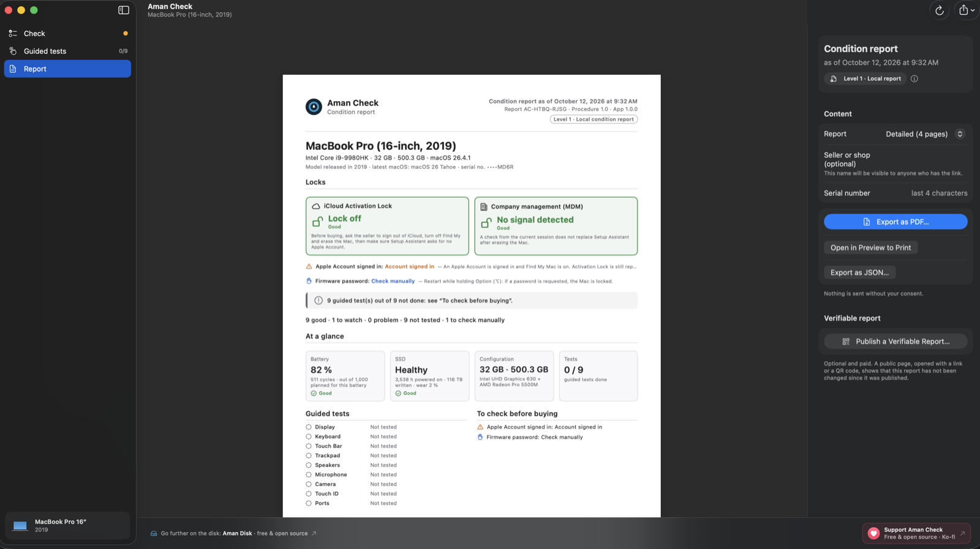Open Support Aman Check Ko-fi banner
The width and height of the screenshot is (980, 549).
[916, 533]
